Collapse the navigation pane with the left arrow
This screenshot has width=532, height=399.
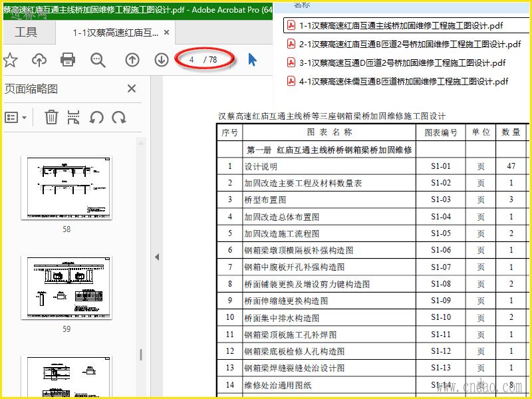(157, 257)
